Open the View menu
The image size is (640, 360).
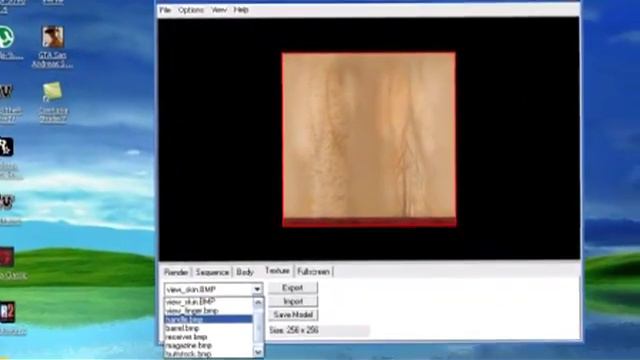coord(219,10)
